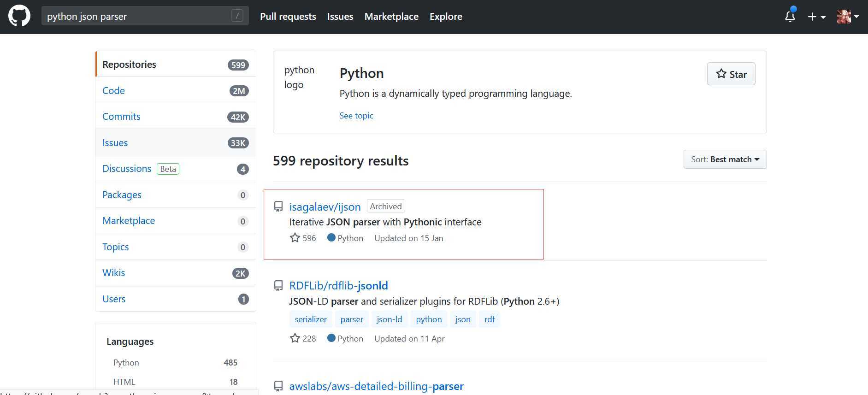Select the Topics filter
This screenshot has height=395, width=868.
pyautogui.click(x=176, y=247)
